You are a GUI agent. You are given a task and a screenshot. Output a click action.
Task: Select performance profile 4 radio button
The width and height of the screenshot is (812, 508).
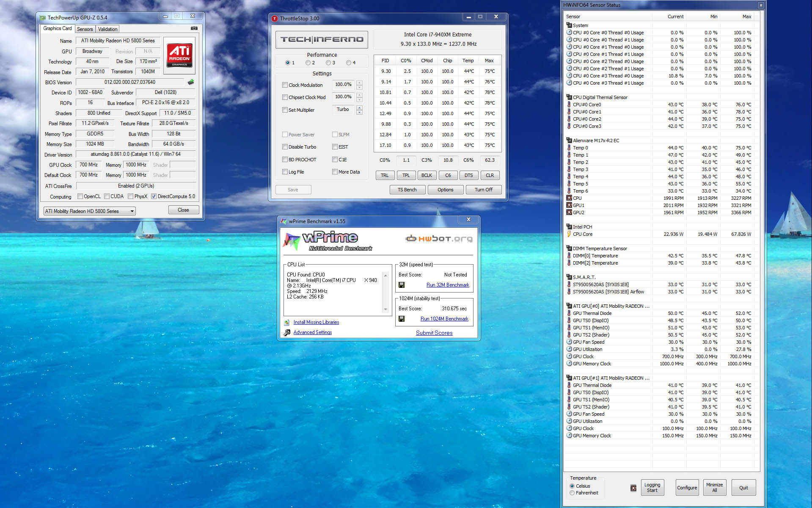[x=349, y=63]
